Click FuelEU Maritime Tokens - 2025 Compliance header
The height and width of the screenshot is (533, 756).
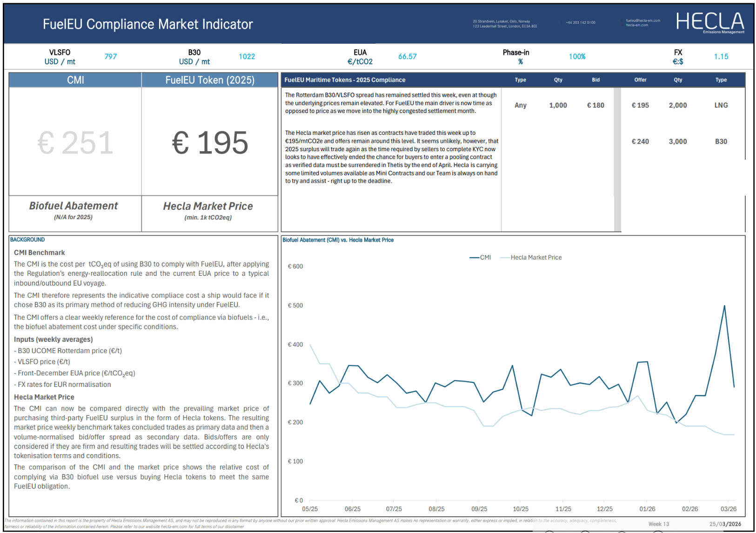(345, 80)
